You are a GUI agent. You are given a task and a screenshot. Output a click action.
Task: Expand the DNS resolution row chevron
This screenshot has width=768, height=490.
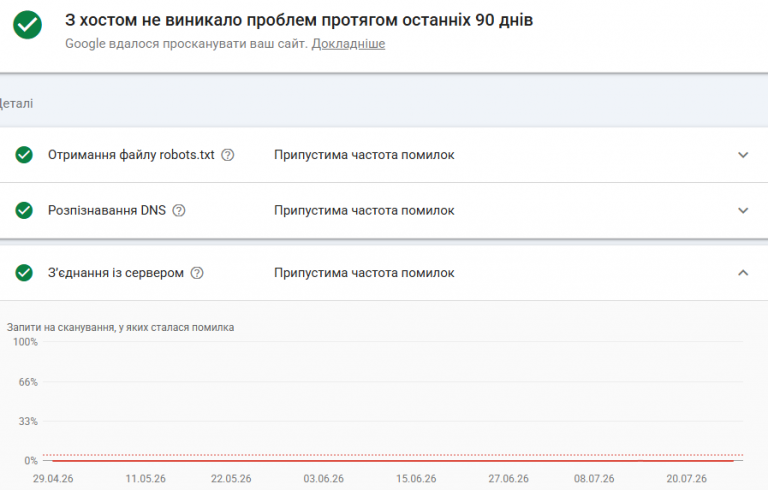point(743,211)
